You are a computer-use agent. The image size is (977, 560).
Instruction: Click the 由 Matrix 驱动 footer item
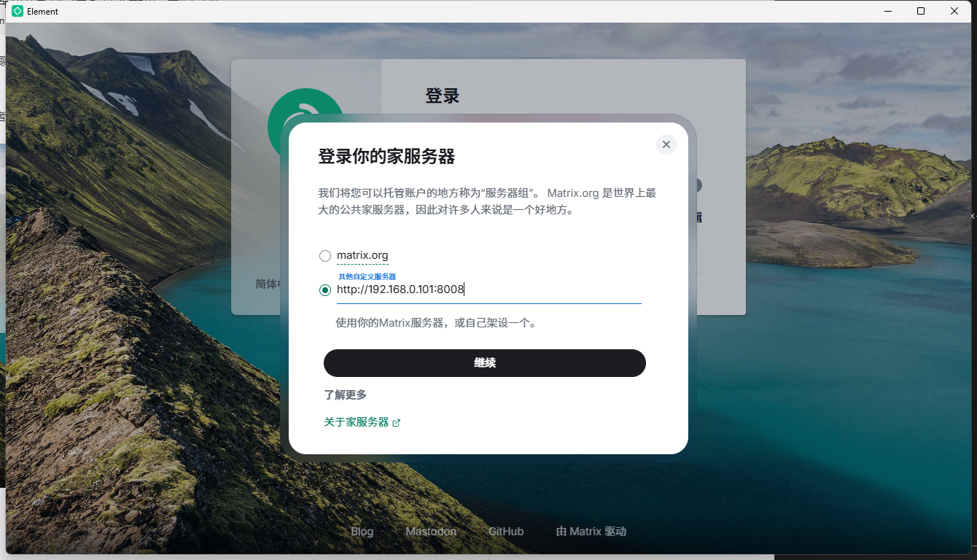coord(591,531)
